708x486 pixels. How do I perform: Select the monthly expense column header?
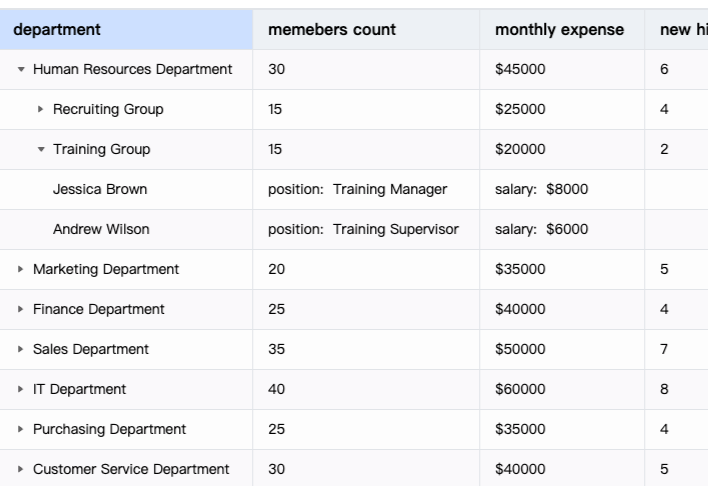pyautogui.click(x=562, y=29)
